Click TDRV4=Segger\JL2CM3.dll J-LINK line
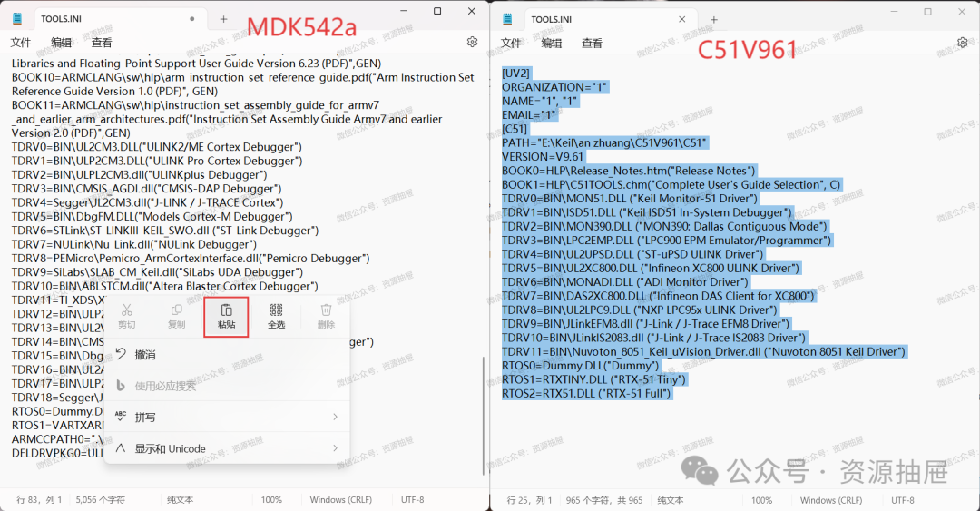 [x=148, y=202]
